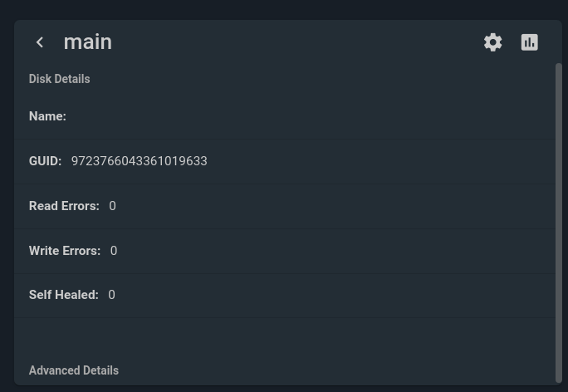Open disk settings with the gear icon
The image size is (568, 392).
tap(493, 42)
